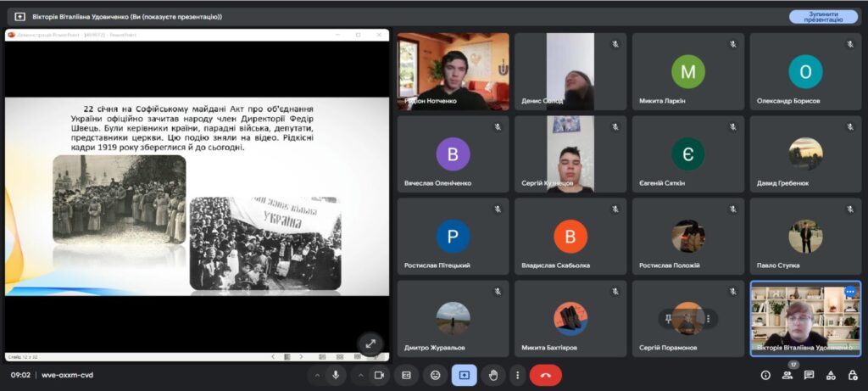
Task: Open meeting details info icon
Action: (765, 375)
